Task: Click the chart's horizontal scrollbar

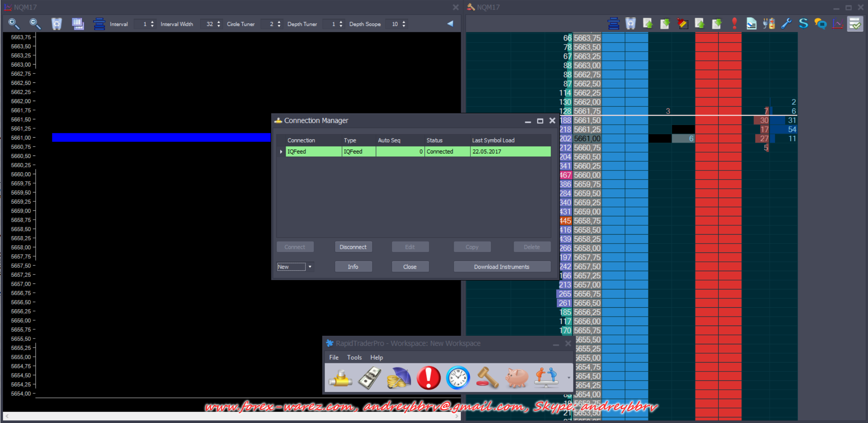Action: [x=231, y=416]
